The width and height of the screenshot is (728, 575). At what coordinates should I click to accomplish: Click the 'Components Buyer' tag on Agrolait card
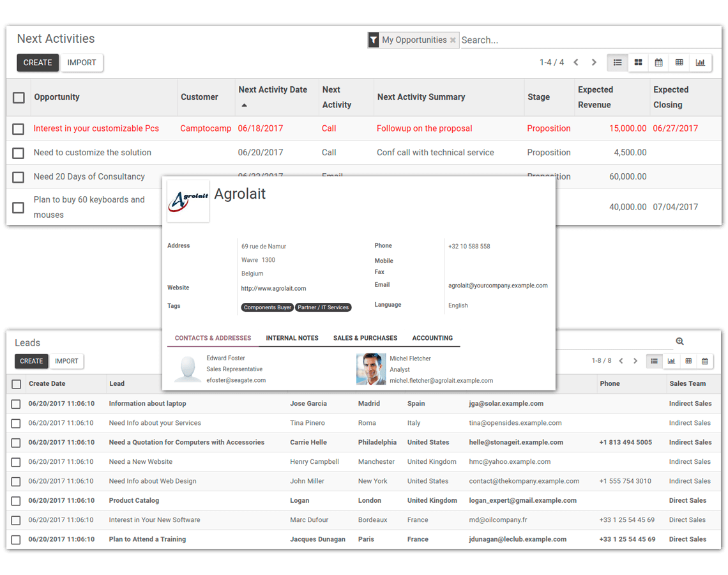[x=267, y=307]
